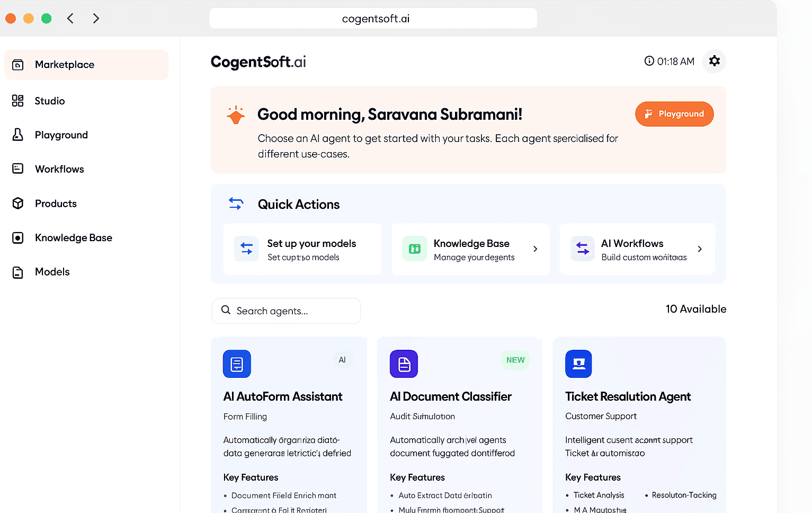The image size is (812, 513).
Task: Open Studio in the sidebar
Action: [x=50, y=101]
